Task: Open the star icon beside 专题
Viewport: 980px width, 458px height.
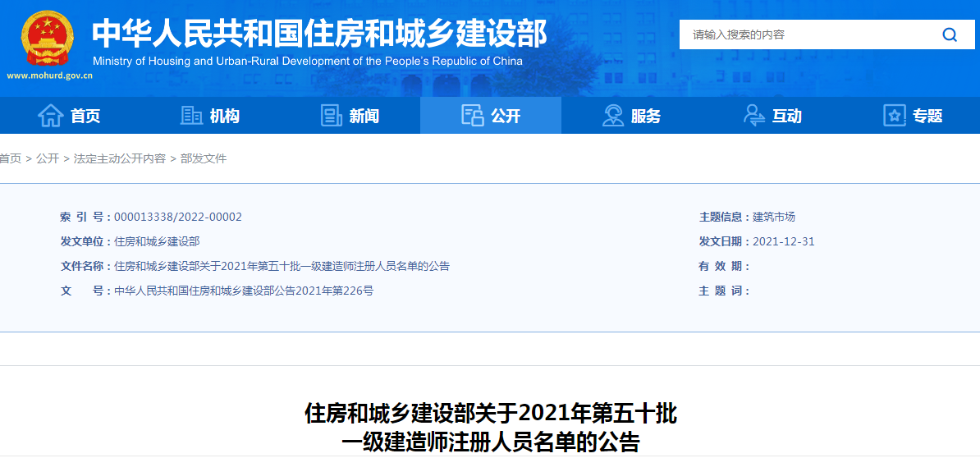Action: 894,116
